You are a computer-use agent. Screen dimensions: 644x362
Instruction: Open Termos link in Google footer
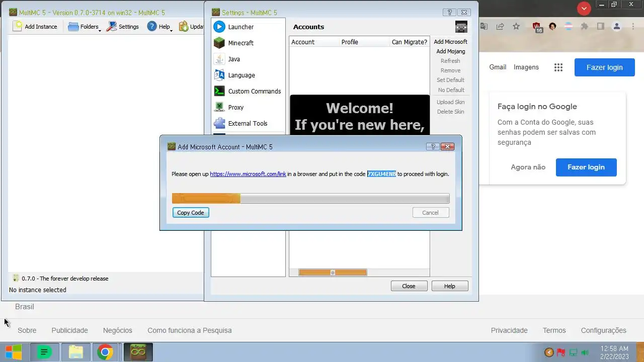coord(554,330)
